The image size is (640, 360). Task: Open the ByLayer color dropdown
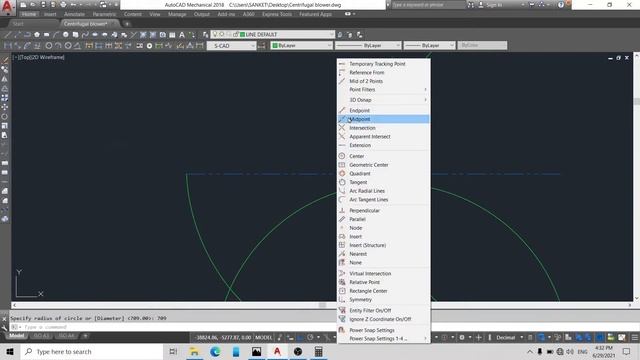click(301, 46)
